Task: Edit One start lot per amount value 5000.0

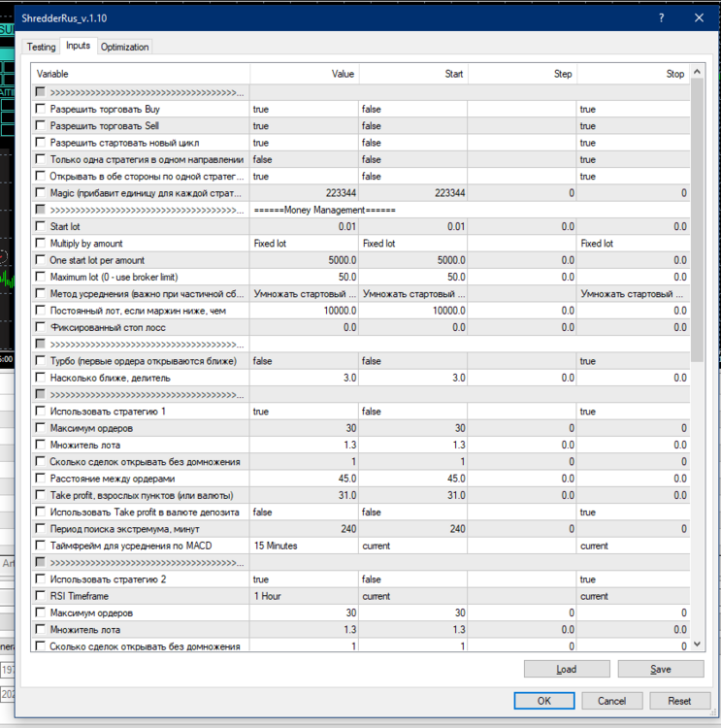Action: coord(304,260)
